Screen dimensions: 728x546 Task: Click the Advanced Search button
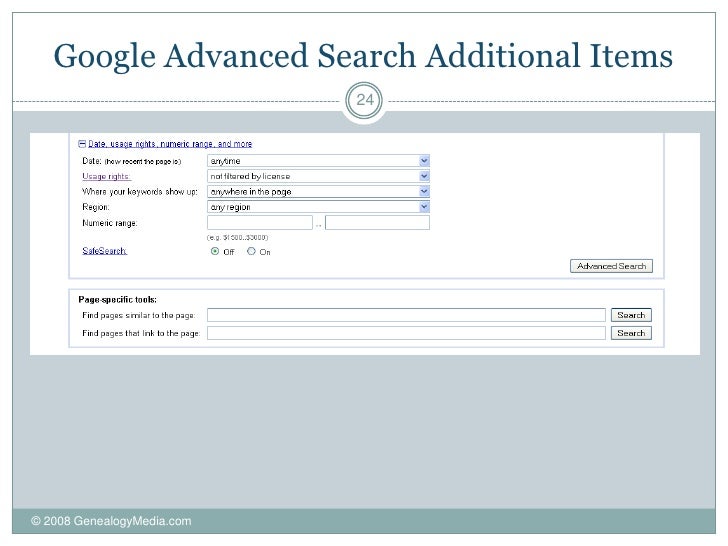tap(611, 266)
